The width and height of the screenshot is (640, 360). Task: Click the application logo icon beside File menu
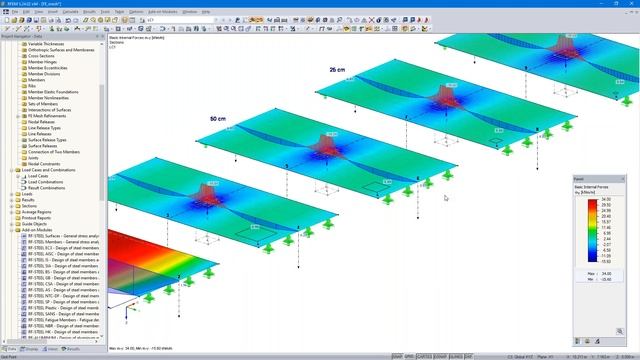point(6,12)
